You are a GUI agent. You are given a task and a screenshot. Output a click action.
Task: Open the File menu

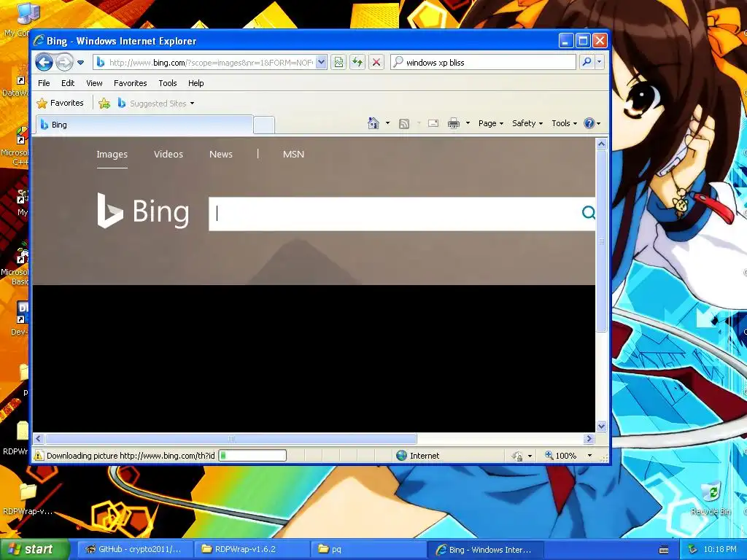point(44,83)
